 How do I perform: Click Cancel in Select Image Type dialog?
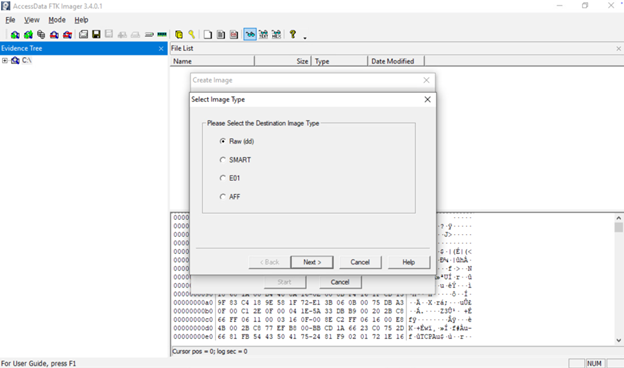click(x=360, y=262)
